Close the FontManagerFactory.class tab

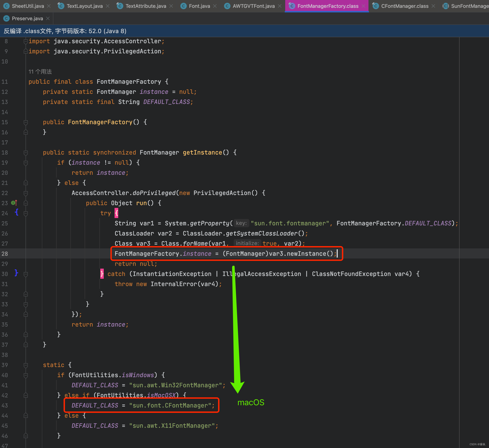[363, 6]
